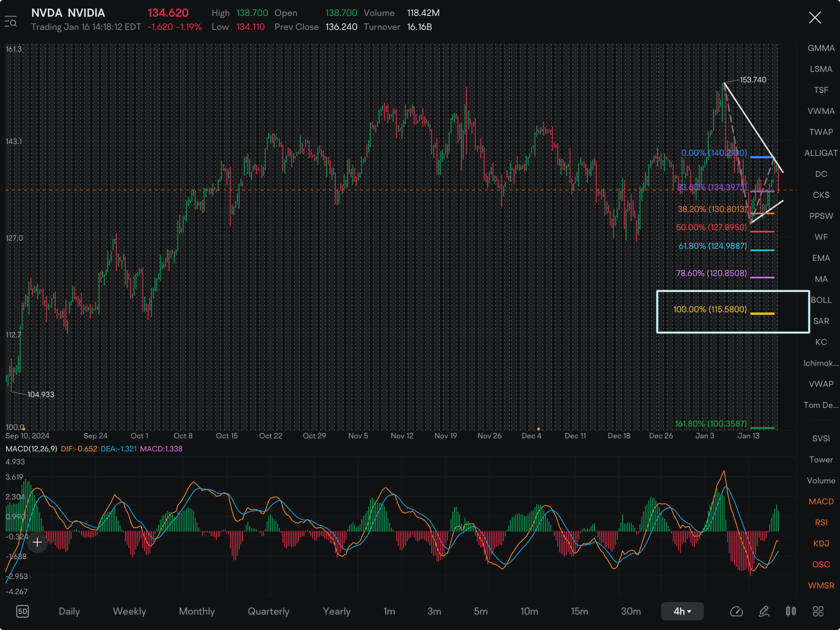Enable the CKS indicator

[821, 195]
